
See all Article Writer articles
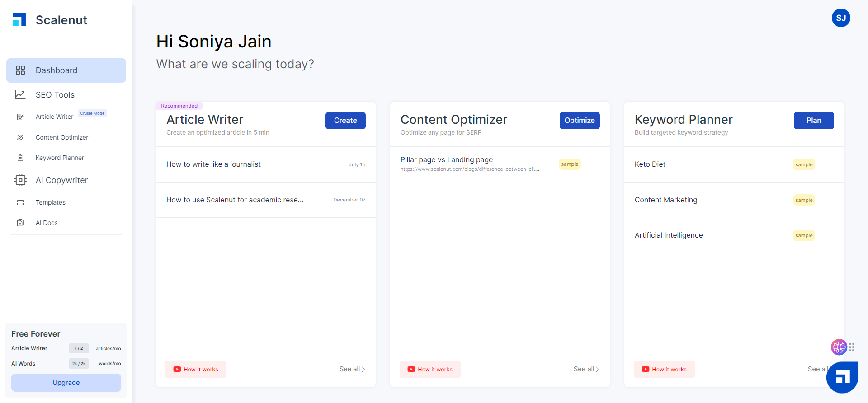click(352, 369)
